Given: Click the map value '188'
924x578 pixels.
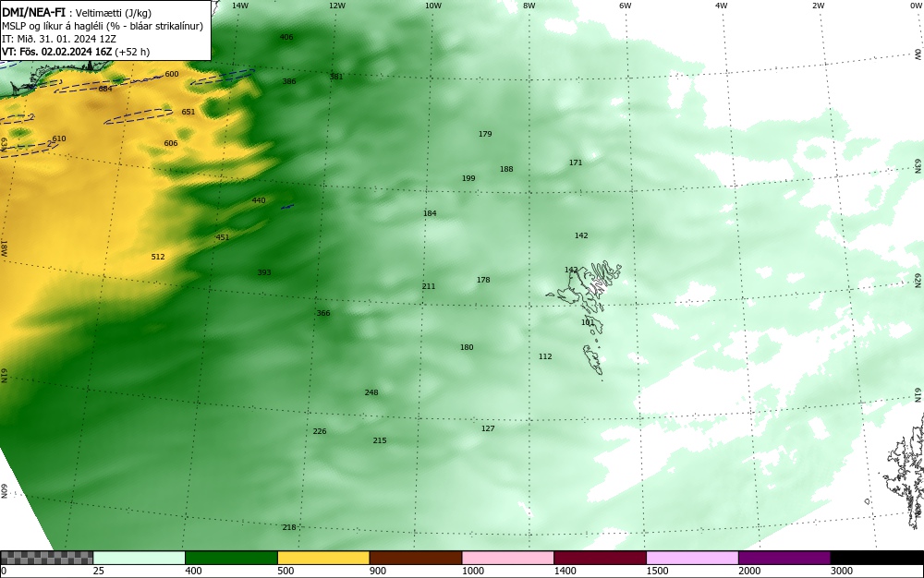Looking at the screenshot, I should 506,169.
